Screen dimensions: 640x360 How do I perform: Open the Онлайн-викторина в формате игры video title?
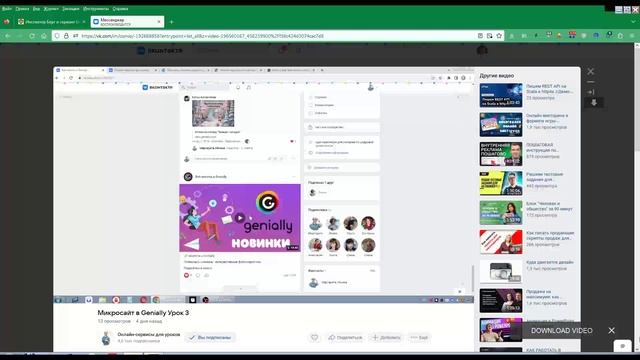point(547,118)
